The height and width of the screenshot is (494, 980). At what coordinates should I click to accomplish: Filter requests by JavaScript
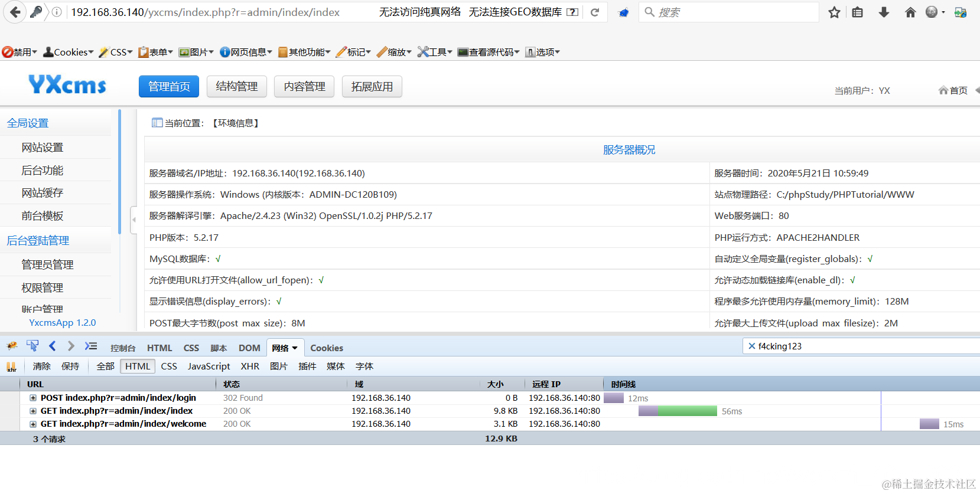(209, 367)
